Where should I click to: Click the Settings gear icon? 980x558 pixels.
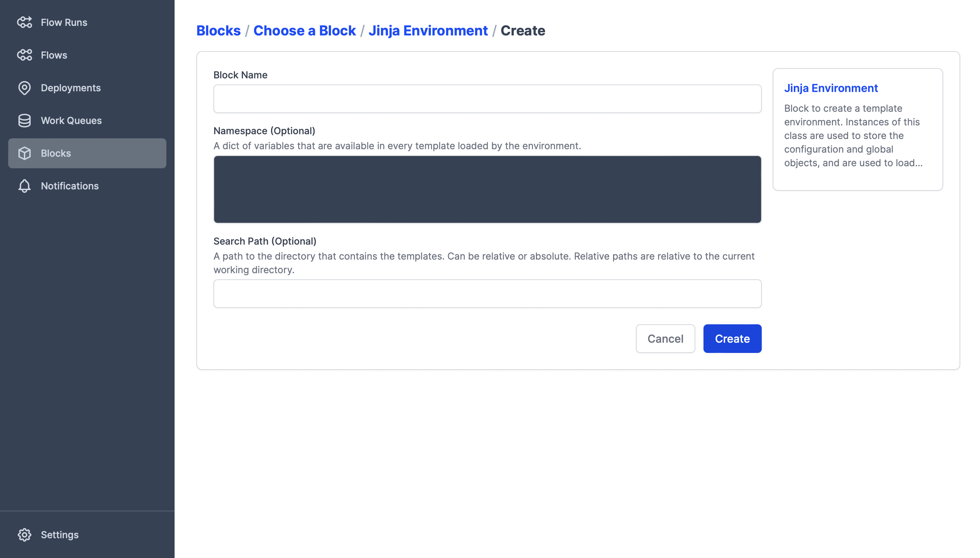point(25,534)
